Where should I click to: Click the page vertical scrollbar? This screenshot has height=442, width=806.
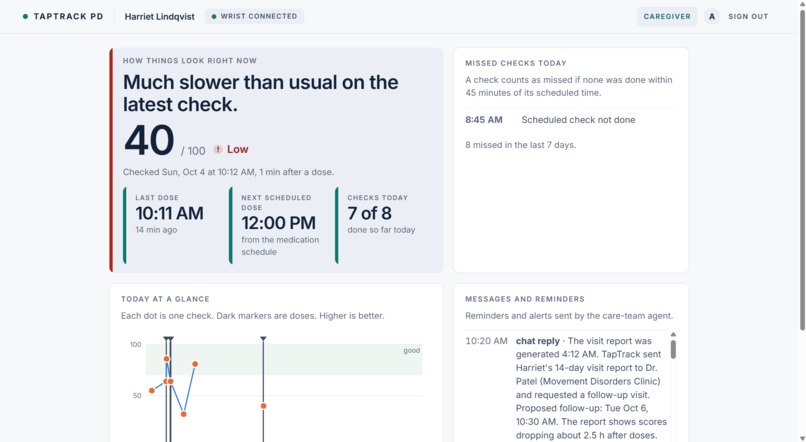pyautogui.click(x=802, y=170)
